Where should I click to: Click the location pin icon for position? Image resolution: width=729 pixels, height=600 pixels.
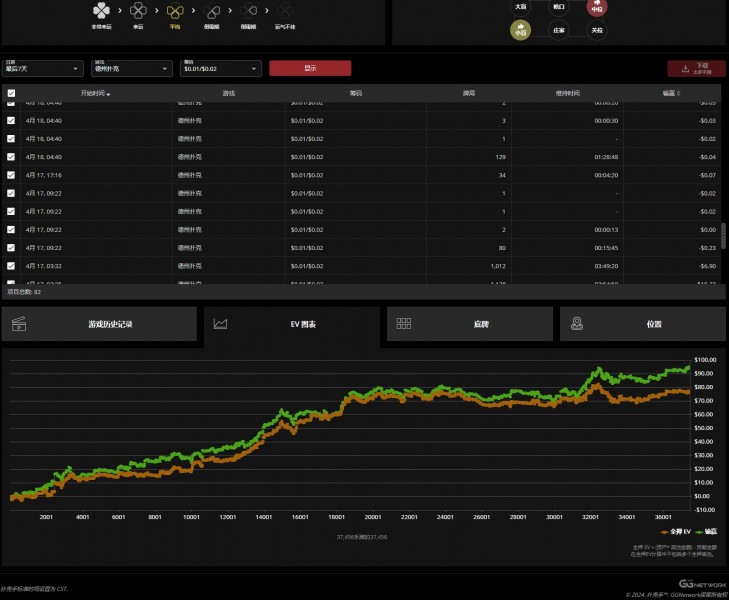577,324
